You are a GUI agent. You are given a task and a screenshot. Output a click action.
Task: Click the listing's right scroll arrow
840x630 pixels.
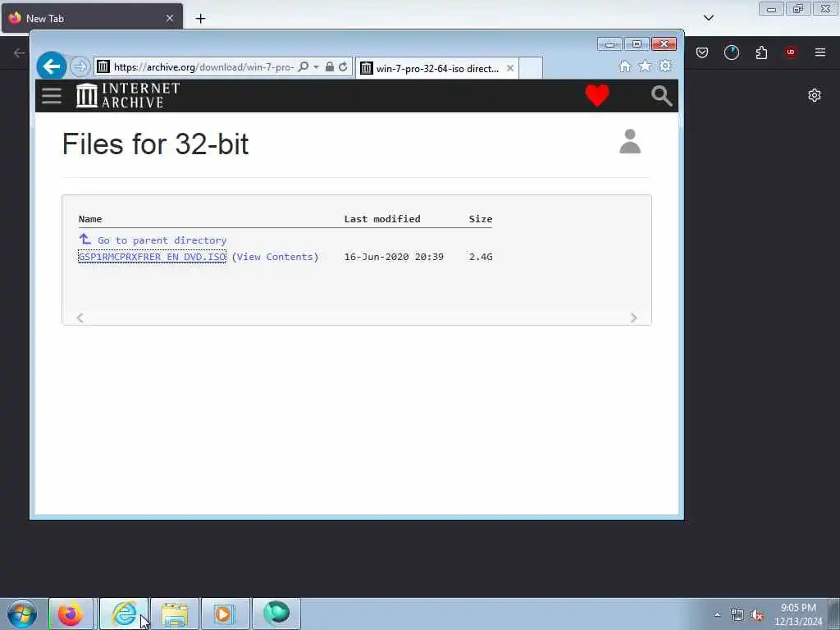pyautogui.click(x=633, y=317)
